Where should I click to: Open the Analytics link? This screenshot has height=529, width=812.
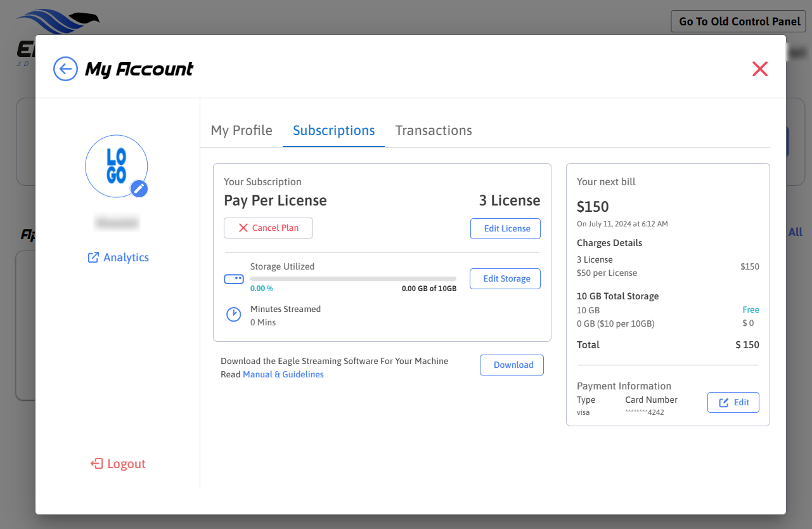pyautogui.click(x=118, y=258)
